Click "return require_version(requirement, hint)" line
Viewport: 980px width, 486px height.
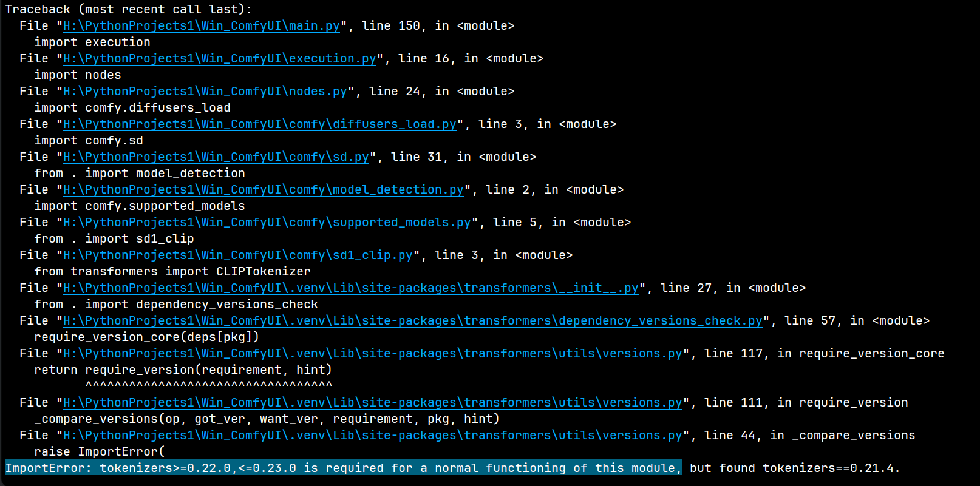[183, 370]
